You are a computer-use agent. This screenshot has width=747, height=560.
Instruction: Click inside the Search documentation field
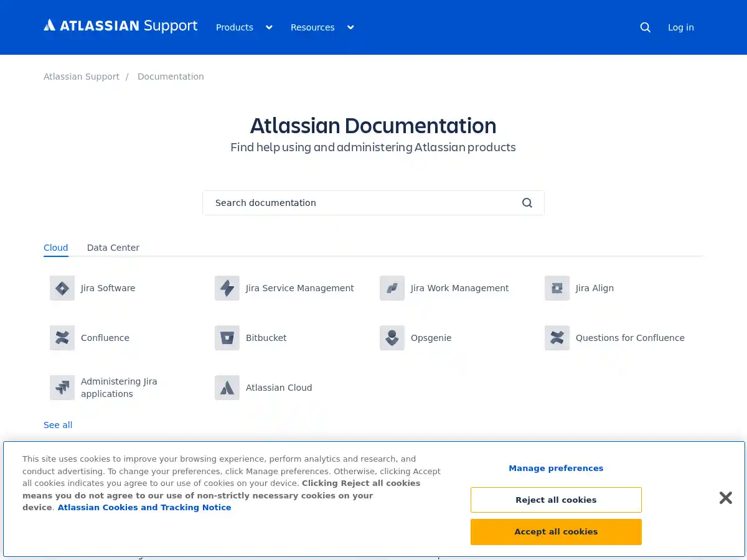coord(361,203)
